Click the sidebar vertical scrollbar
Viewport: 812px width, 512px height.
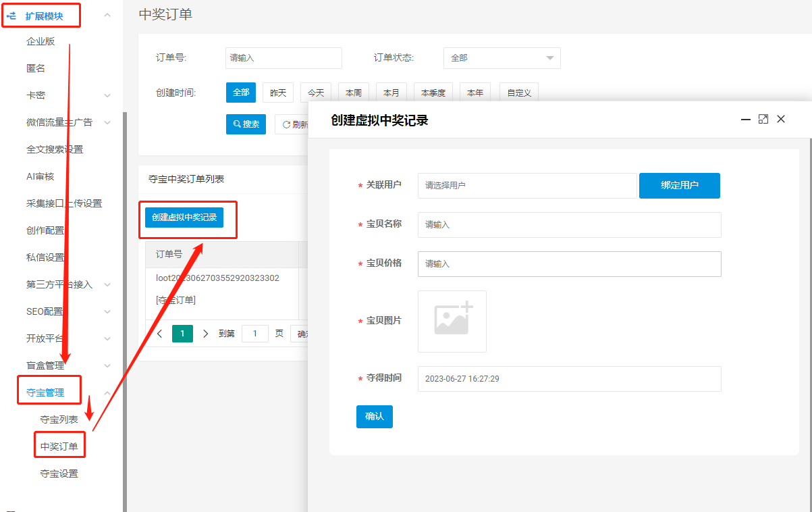click(x=124, y=311)
